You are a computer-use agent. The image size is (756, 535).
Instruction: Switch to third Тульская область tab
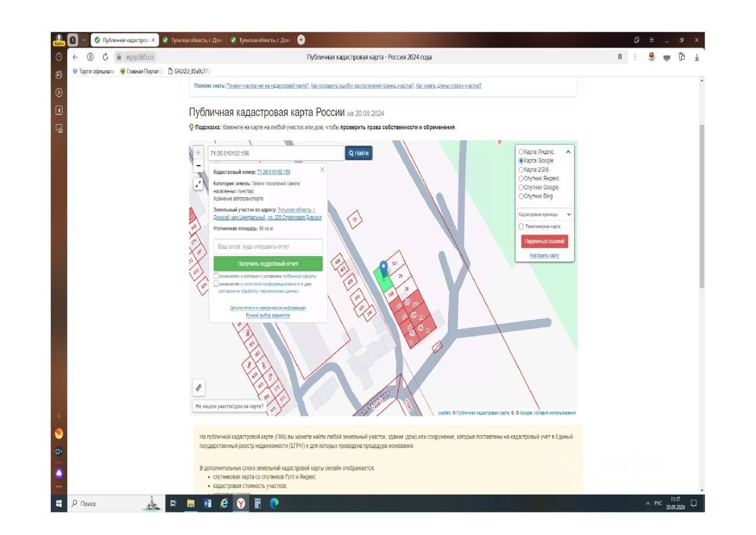[260, 40]
